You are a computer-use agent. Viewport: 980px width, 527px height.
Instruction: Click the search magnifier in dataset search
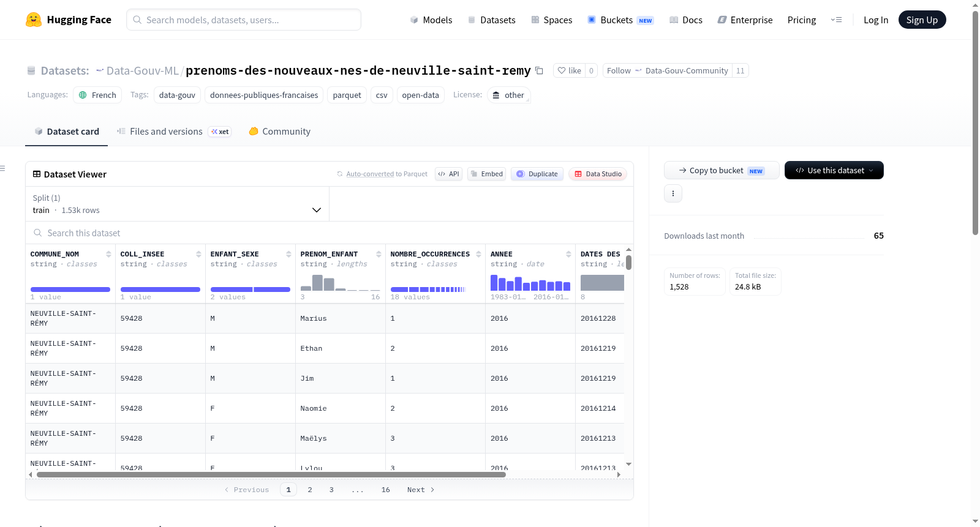pos(38,233)
